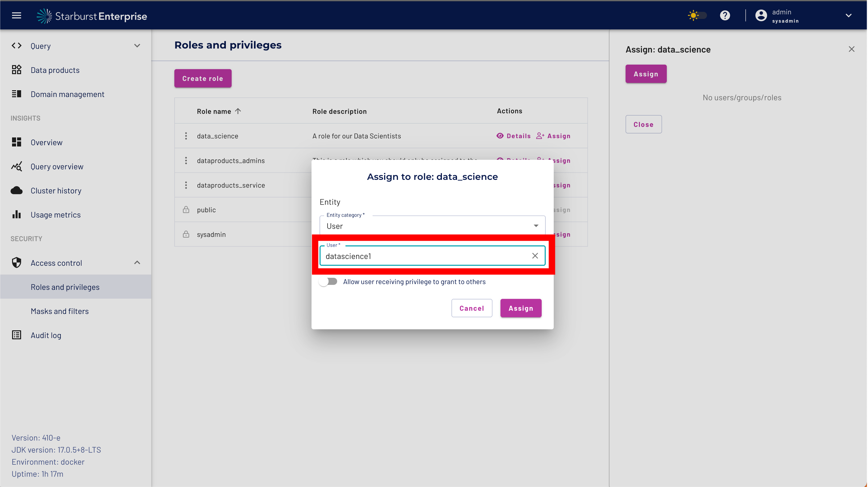The image size is (868, 487).
Task: Click the help question mark icon
Action: [725, 15]
